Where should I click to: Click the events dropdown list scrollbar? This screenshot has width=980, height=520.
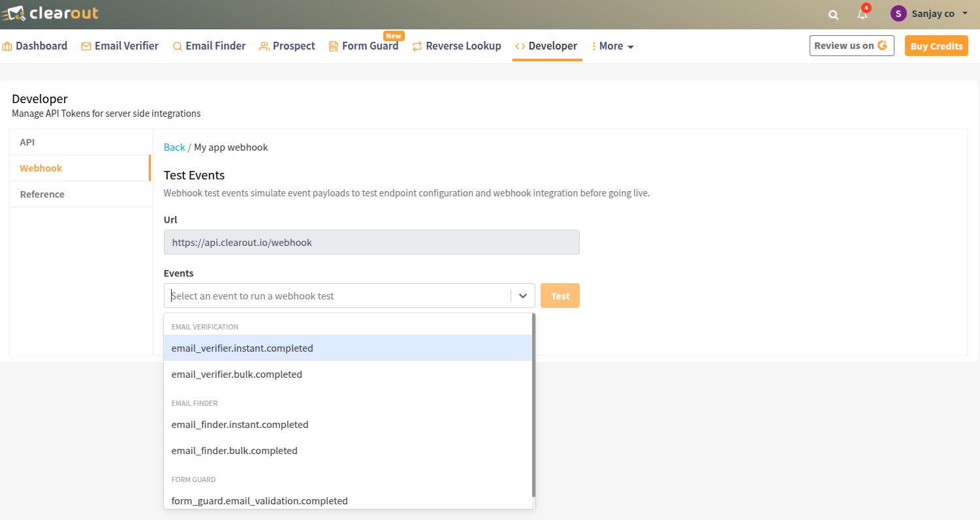pyautogui.click(x=533, y=405)
